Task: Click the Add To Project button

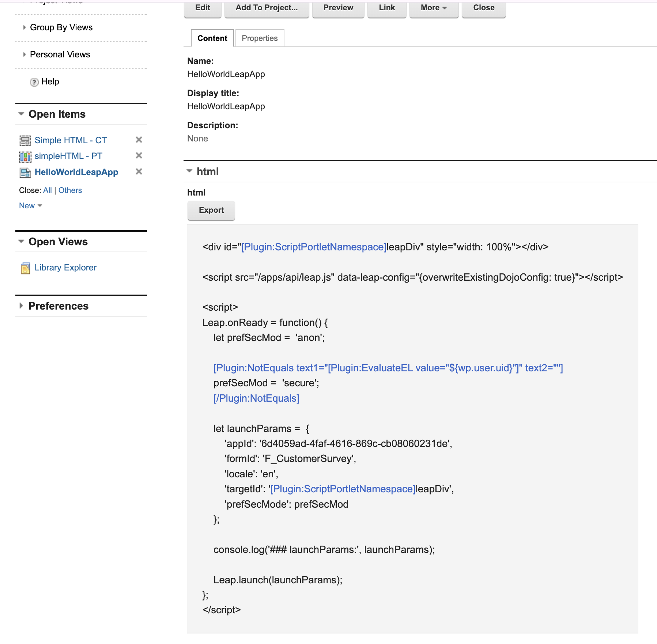Action: (x=267, y=8)
